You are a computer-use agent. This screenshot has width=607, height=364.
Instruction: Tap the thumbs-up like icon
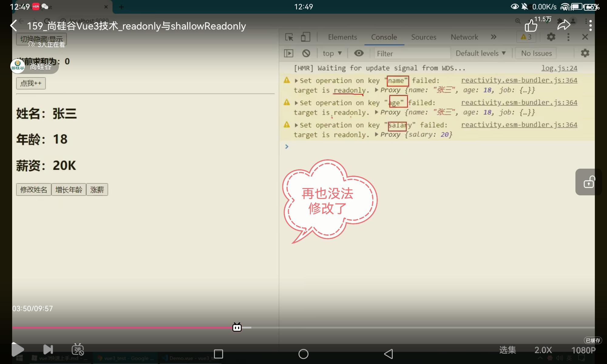531,26
